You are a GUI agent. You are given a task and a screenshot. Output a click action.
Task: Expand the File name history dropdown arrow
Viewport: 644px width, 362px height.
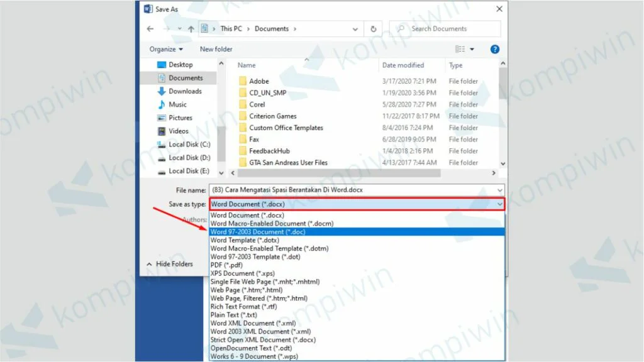(500, 190)
